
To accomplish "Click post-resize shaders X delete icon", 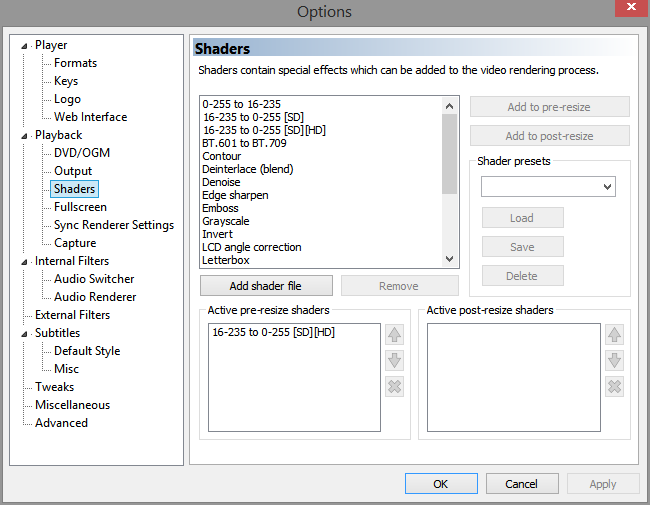I will point(614,387).
